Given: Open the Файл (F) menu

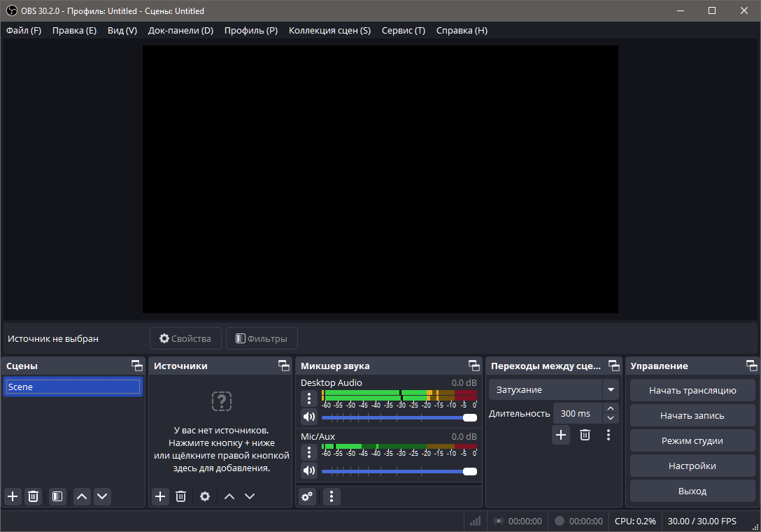Looking at the screenshot, I should tap(24, 31).
